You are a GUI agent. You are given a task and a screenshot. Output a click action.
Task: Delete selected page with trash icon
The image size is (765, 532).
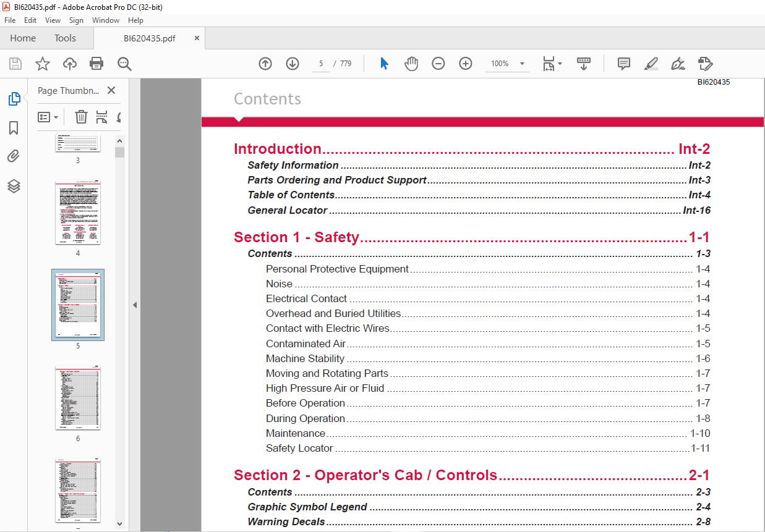pos(81,117)
